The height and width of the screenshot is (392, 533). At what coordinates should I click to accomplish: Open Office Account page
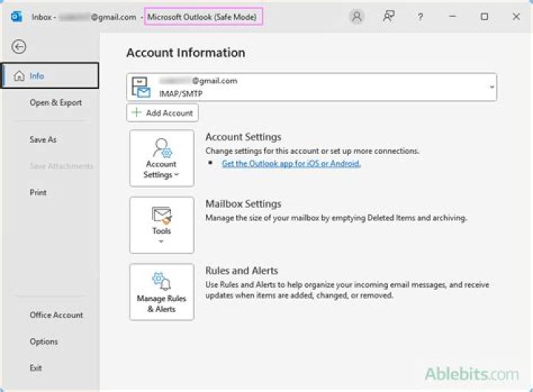(x=56, y=314)
